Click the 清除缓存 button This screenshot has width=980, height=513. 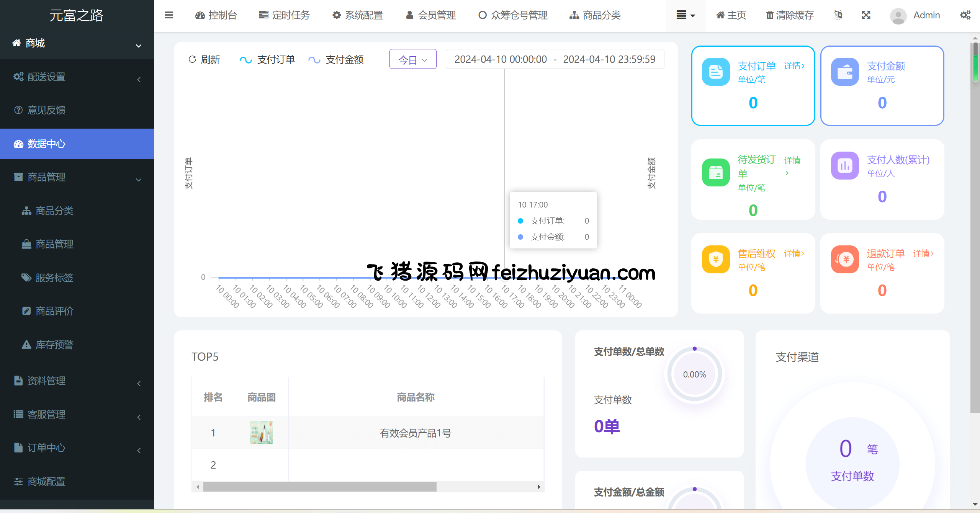pyautogui.click(x=790, y=15)
